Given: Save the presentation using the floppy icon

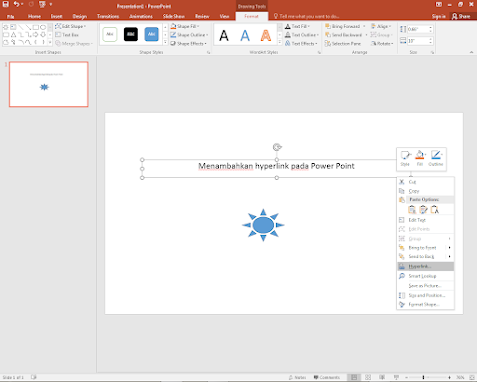Looking at the screenshot, I should 6,4.
